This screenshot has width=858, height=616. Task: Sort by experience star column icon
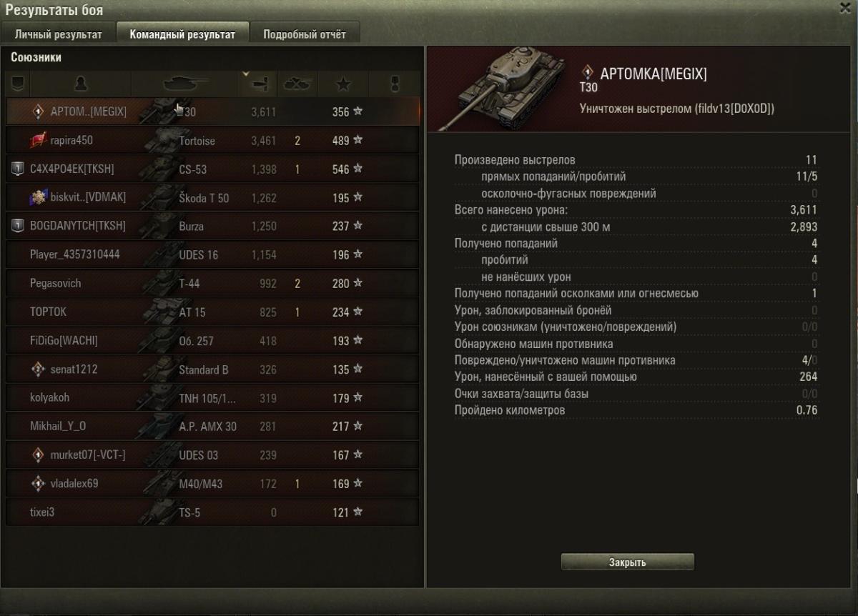click(343, 84)
